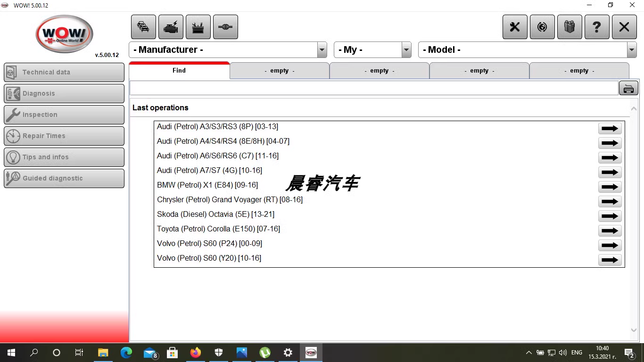Open Diagnosis section

(x=64, y=93)
